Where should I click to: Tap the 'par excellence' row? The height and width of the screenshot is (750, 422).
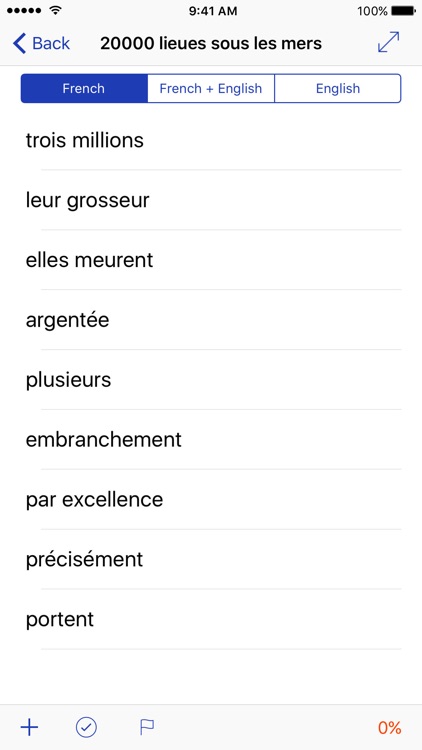(211, 499)
